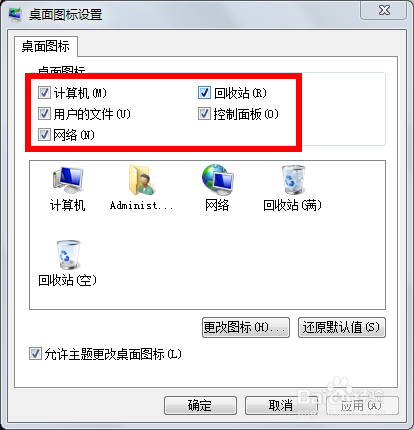This screenshot has height=430, width=414.
Task: Select the 回收站(空) empty recycle bin icon
Action: point(68,255)
